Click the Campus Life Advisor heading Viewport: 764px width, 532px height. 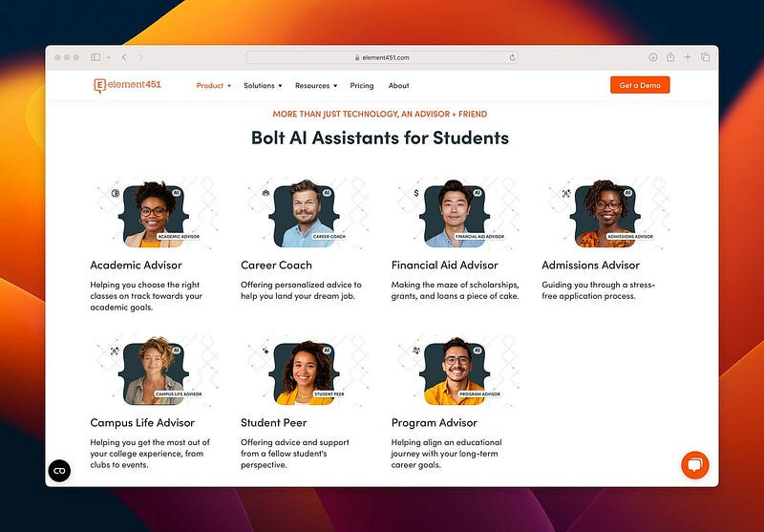pos(142,423)
